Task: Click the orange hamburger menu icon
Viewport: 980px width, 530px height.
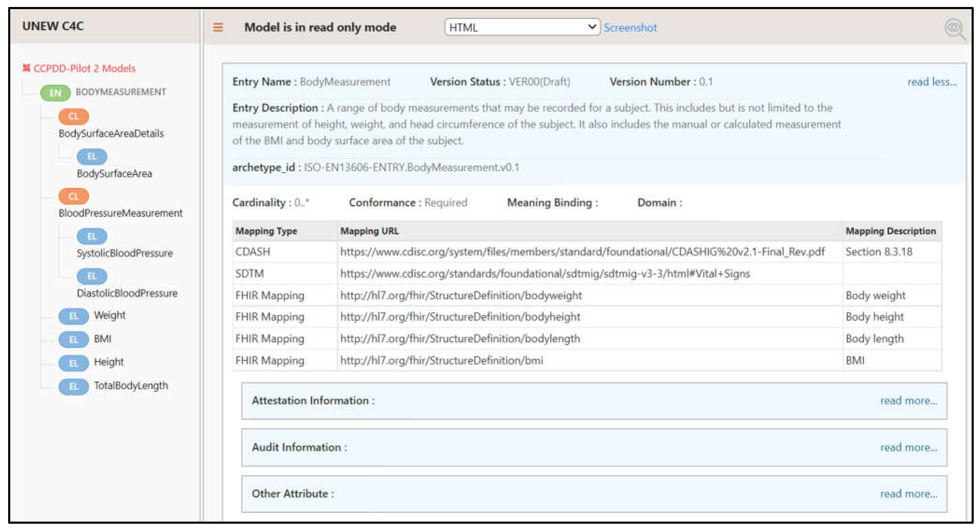Action: click(218, 27)
